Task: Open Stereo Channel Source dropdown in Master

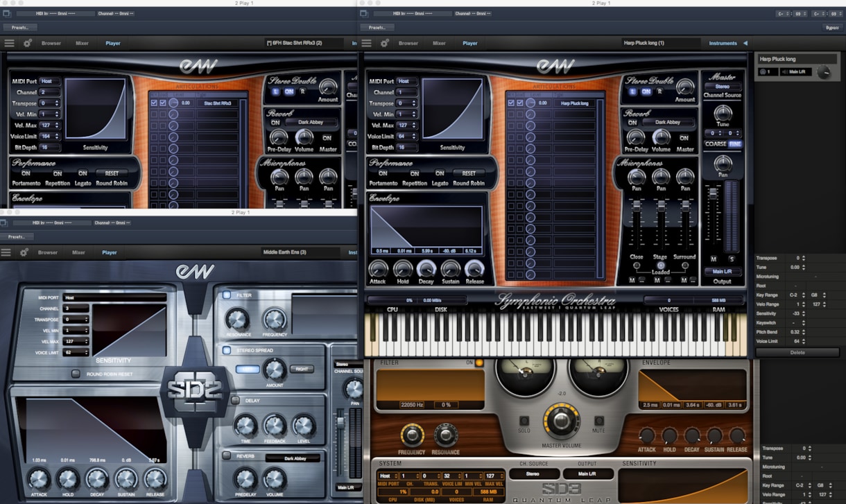Action: 723,87
